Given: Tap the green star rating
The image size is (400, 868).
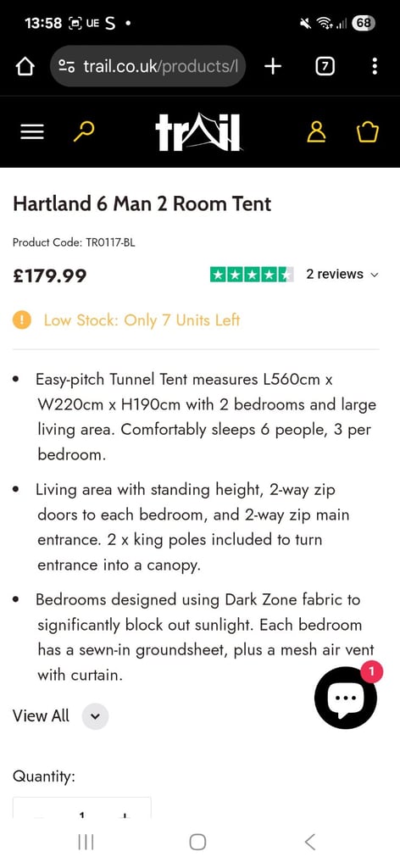Looking at the screenshot, I should click(252, 275).
